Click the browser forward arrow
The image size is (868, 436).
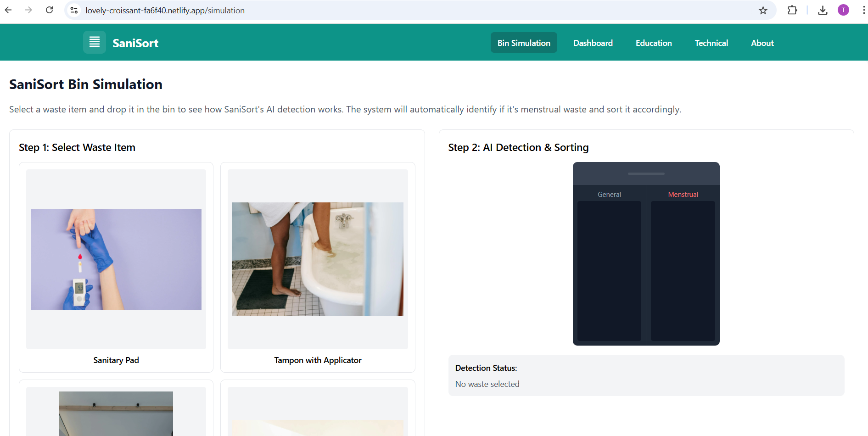click(29, 10)
